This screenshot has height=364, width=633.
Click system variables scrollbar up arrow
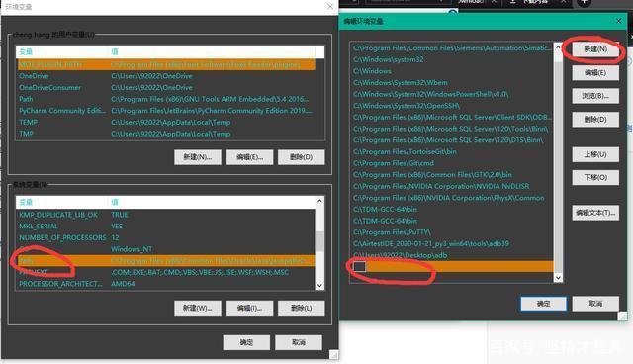point(319,201)
